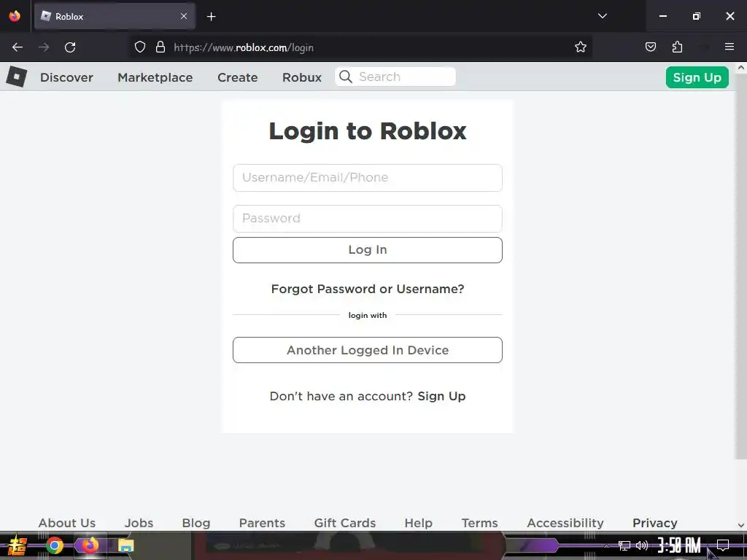Reload the page with the refresh icon
747x560 pixels.
70,47
